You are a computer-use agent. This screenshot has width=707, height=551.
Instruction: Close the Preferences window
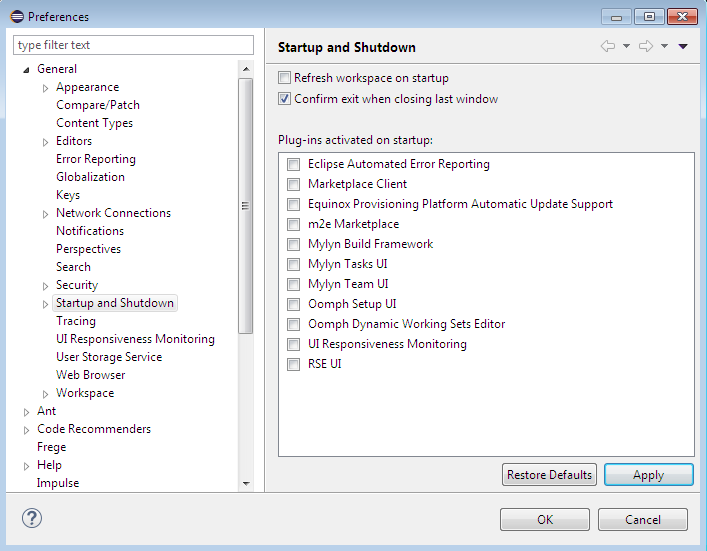pos(683,17)
